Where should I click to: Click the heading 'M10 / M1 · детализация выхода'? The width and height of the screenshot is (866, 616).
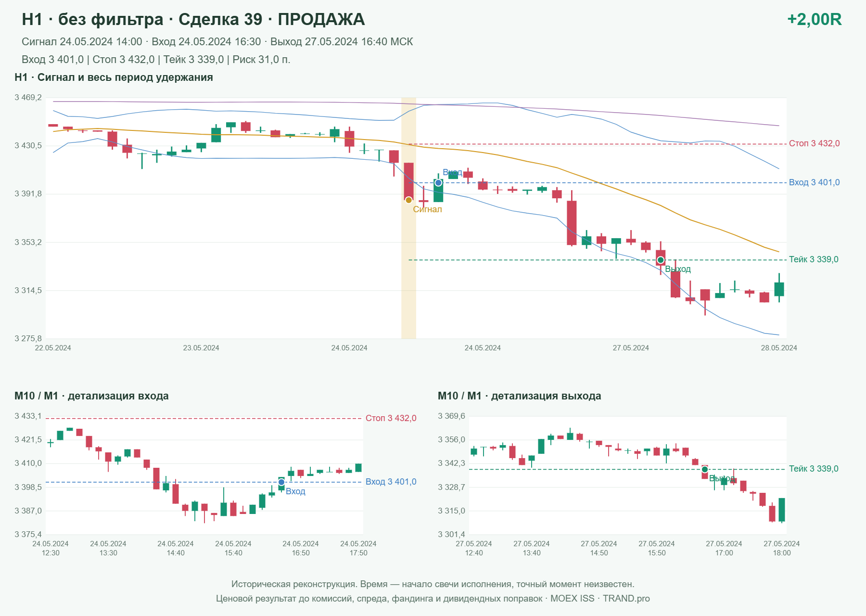pyautogui.click(x=520, y=396)
